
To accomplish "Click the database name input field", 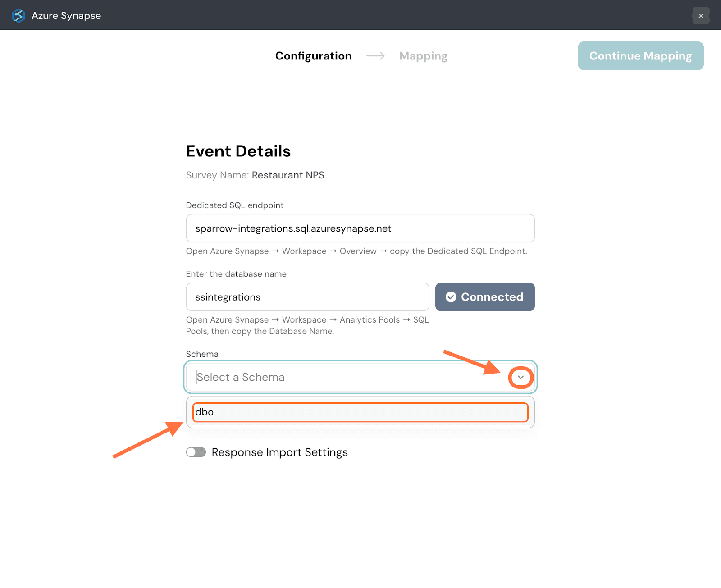I will click(x=307, y=297).
